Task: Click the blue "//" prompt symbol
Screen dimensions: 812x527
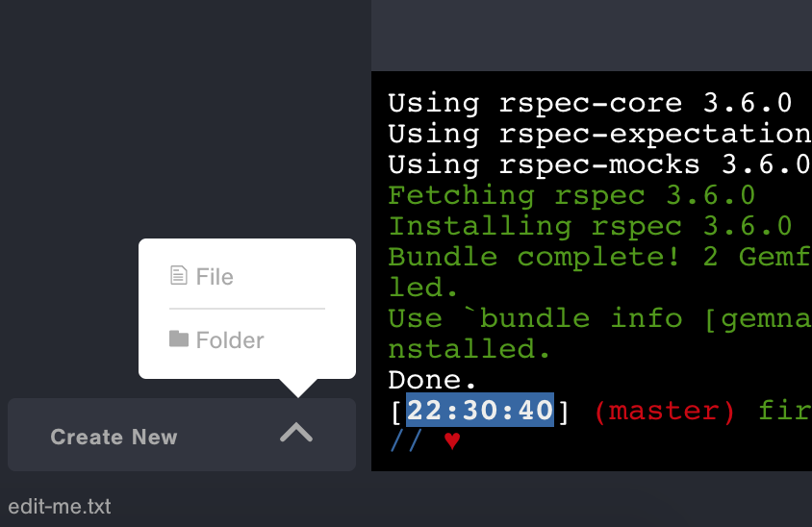Action: pyautogui.click(x=406, y=441)
